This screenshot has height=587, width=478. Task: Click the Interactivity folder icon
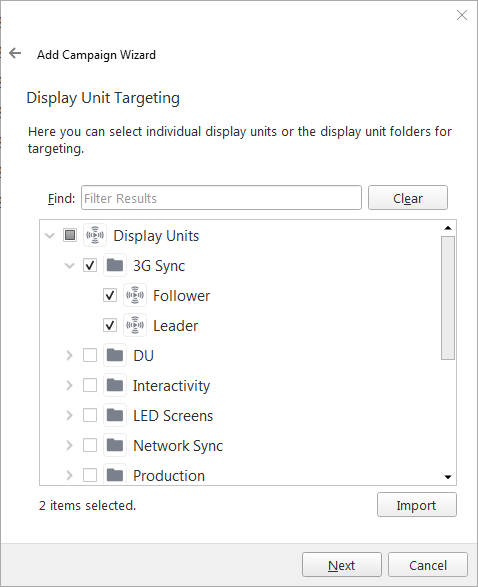coord(115,385)
